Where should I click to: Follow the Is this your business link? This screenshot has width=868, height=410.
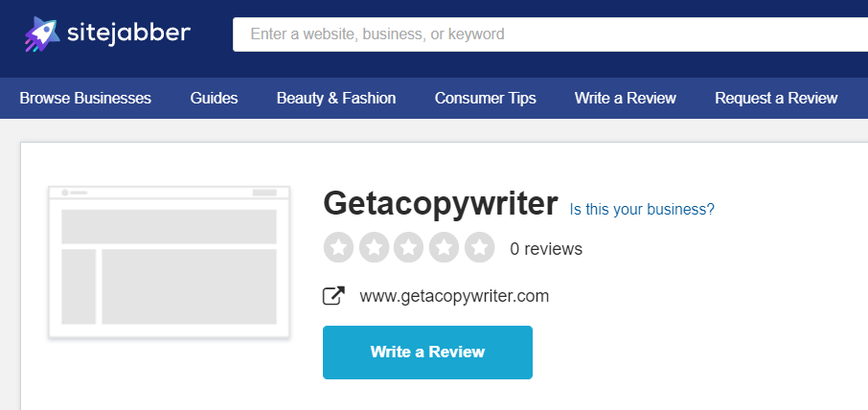pyautogui.click(x=642, y=209)
